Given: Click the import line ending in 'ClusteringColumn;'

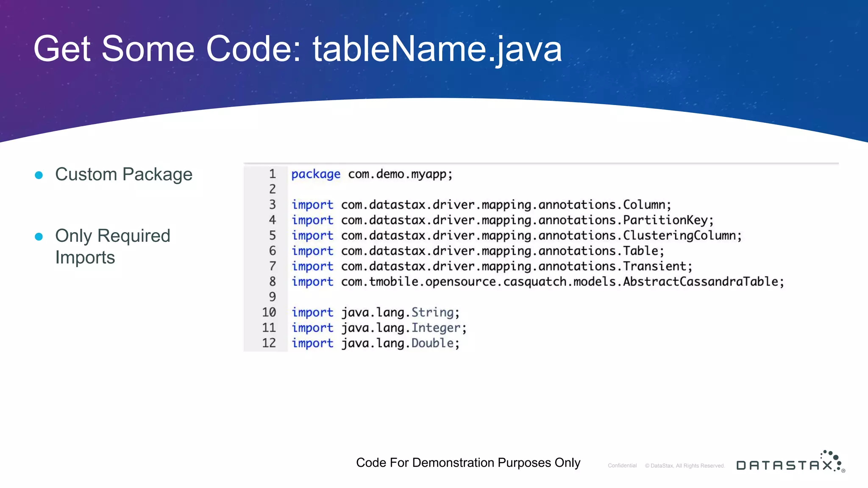Looking at the screenshot, I should pos(517,236).
